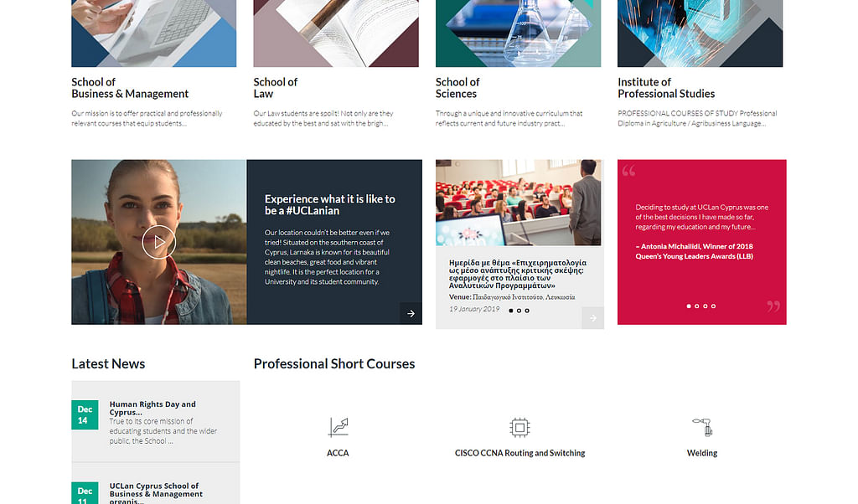This screenshot has width=858, height=504.
Task: Click School of Sciences flask image
Action: point(518,33)
